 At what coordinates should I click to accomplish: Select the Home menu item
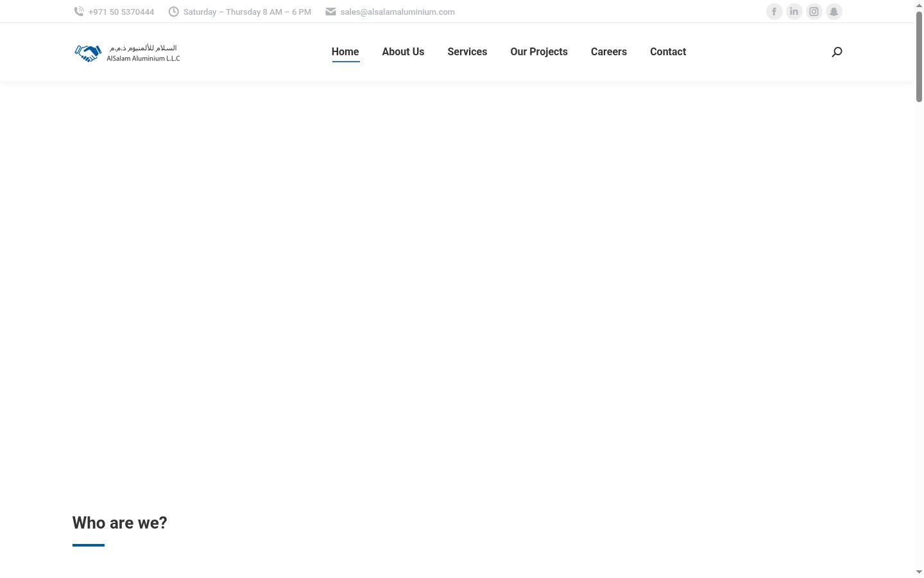point(345,52)
